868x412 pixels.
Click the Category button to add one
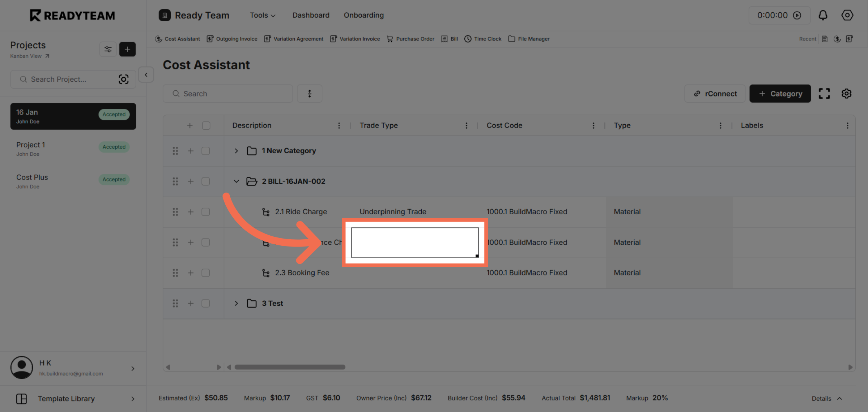click(780, 93)
